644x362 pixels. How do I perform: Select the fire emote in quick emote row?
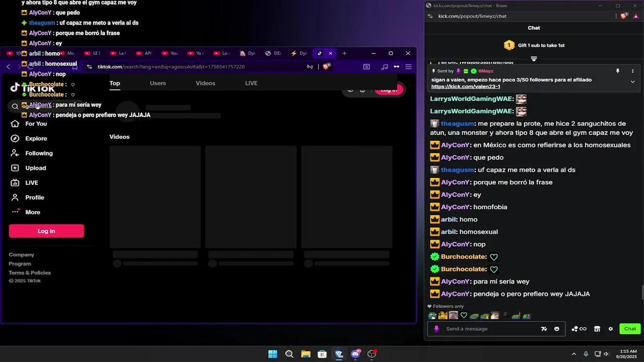[443, 316]
